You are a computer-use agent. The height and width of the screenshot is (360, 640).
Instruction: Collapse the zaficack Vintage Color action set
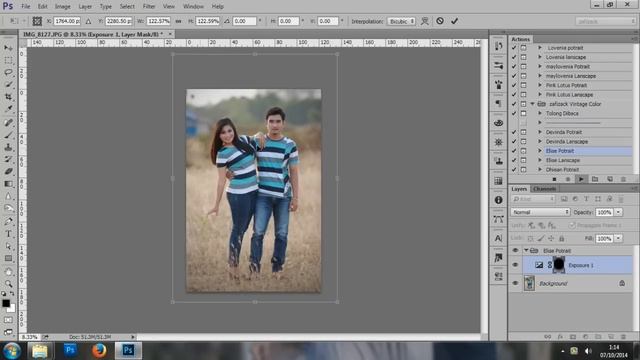click(x=532, y=104)
